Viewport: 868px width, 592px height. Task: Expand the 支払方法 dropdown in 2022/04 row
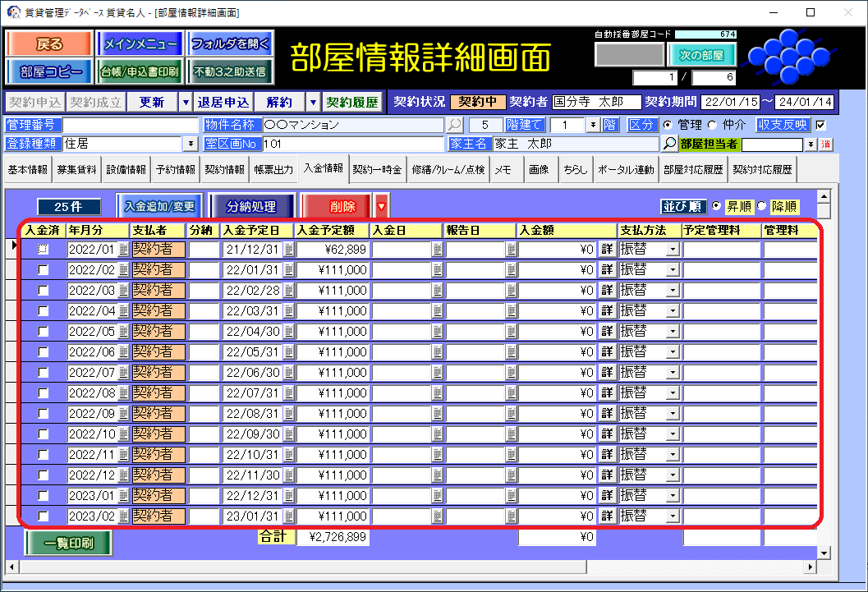click(673, 311)
